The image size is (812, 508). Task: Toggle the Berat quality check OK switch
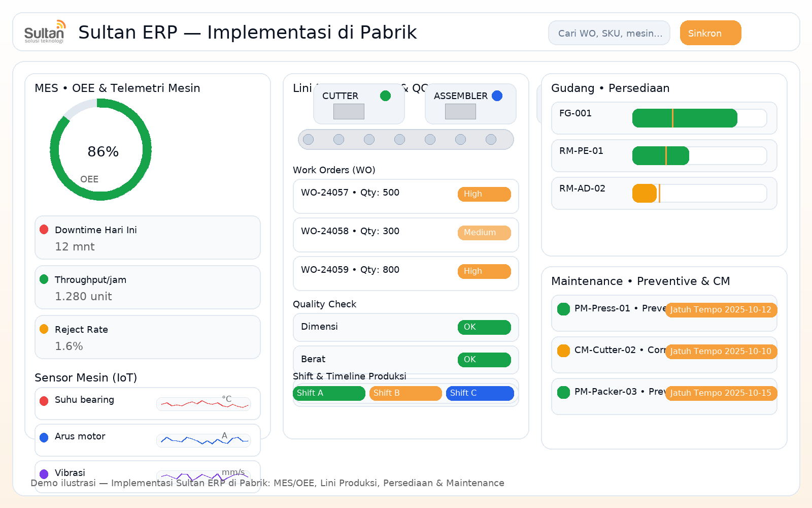tap(484, 360)
